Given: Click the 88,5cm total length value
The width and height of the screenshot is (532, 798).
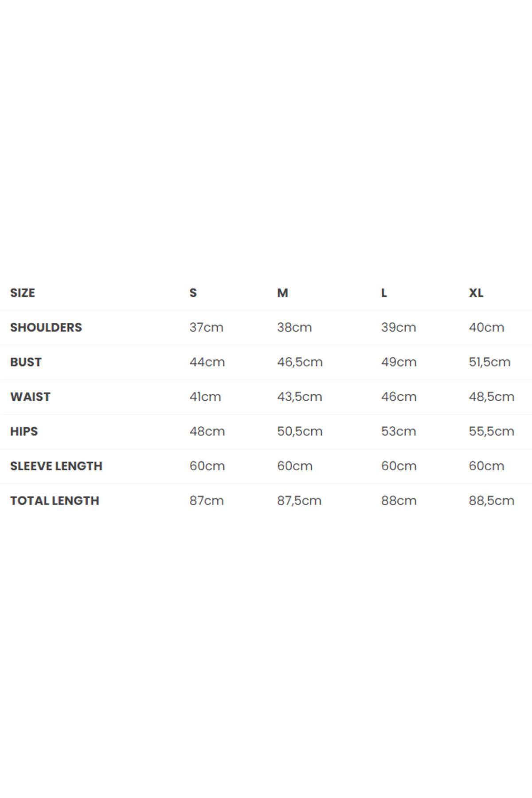Looking at the screenshot, I should 492,501.
